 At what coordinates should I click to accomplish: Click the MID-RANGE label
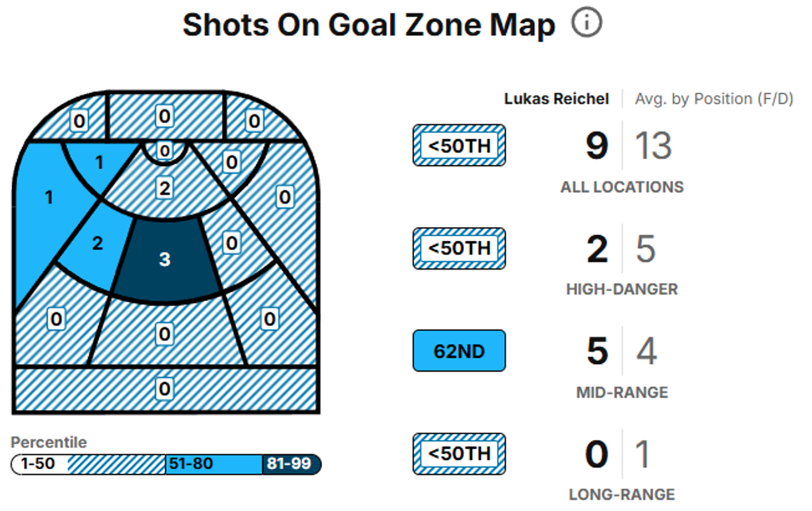pos(622,393)
